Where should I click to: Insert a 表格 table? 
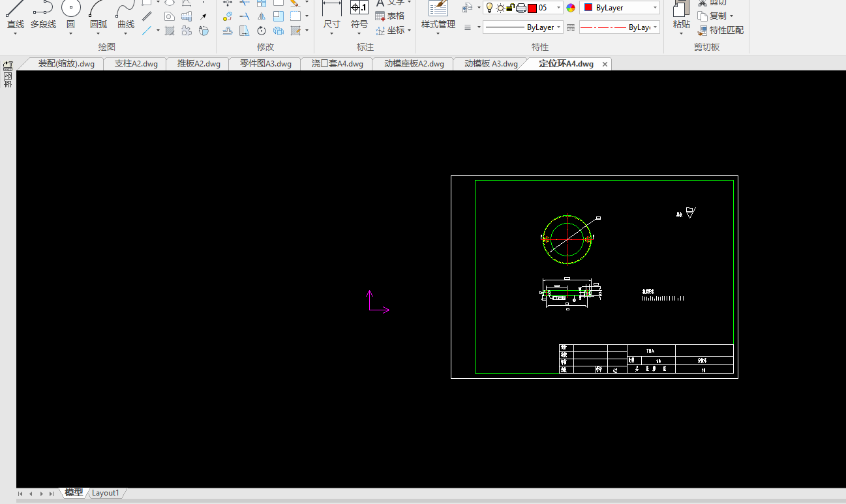pos(390,16)
